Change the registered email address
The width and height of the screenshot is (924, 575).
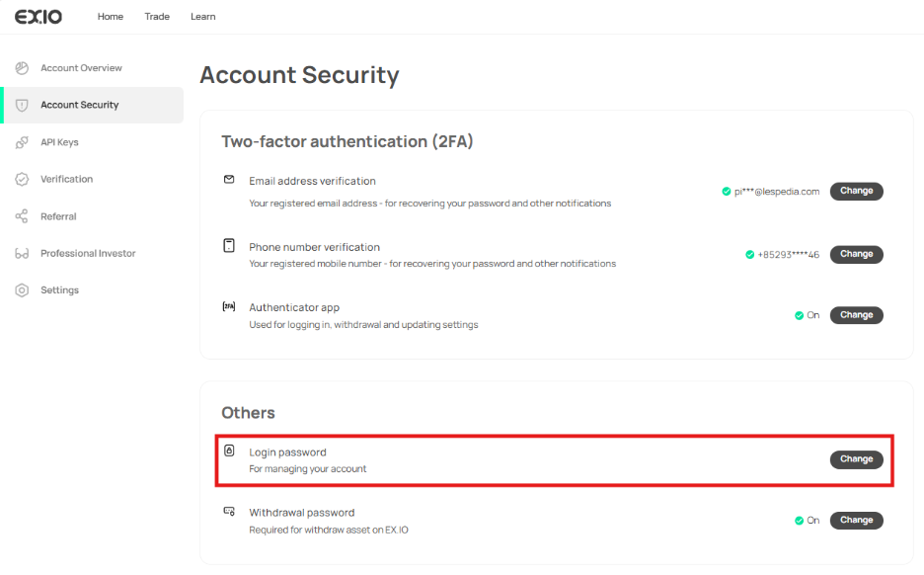[x=856, y=191]
